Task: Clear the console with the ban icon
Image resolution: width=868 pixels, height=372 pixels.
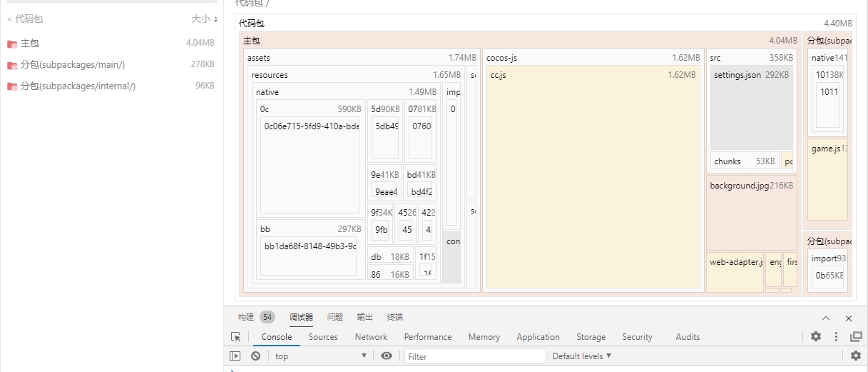Action: pyautogui.click(x=255, y=356)
